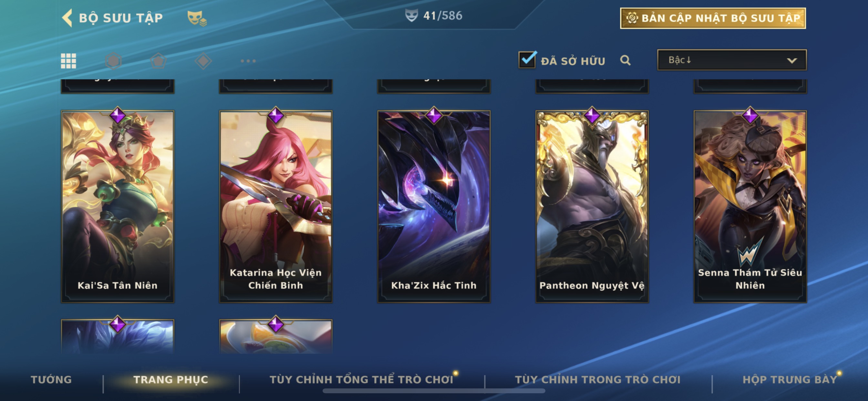Switch to the Tướng tab
The height and width of the screenshot is (401, 868).
tap(51, 380)
